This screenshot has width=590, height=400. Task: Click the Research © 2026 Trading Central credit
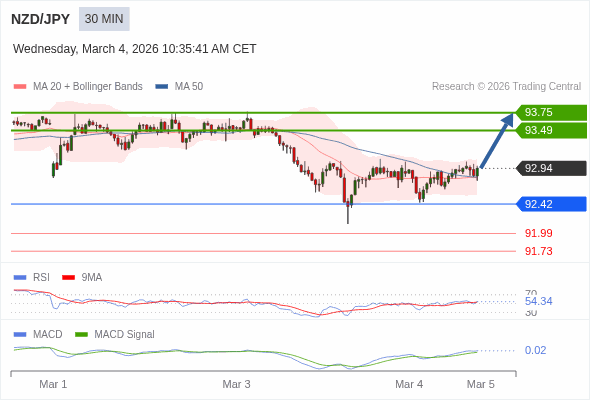pyautogui.click(x=506, y=87)
